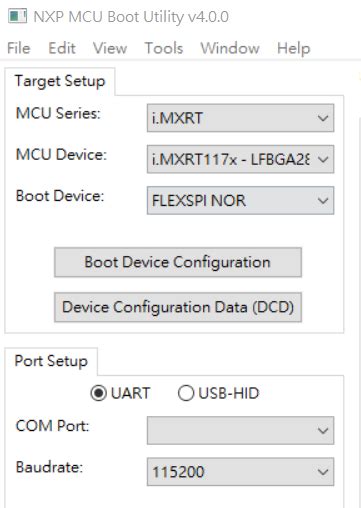Click the Baudrate dropdown chevron arrow
361x508 pixels.
click(x=323, y=472)
